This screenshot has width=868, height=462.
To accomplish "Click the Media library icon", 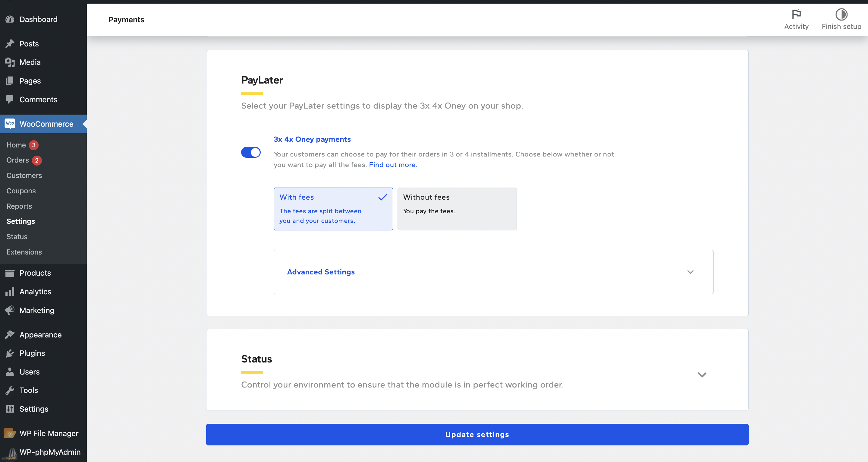I will [x=10, y=62].
